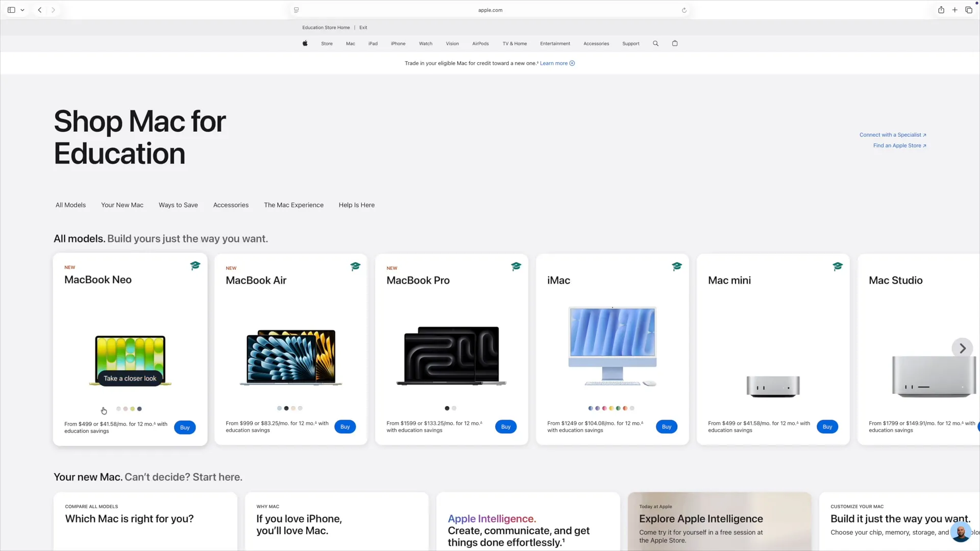Open the shopping bag icon
This screenshot has width=980, height=551.
(675, 43)
